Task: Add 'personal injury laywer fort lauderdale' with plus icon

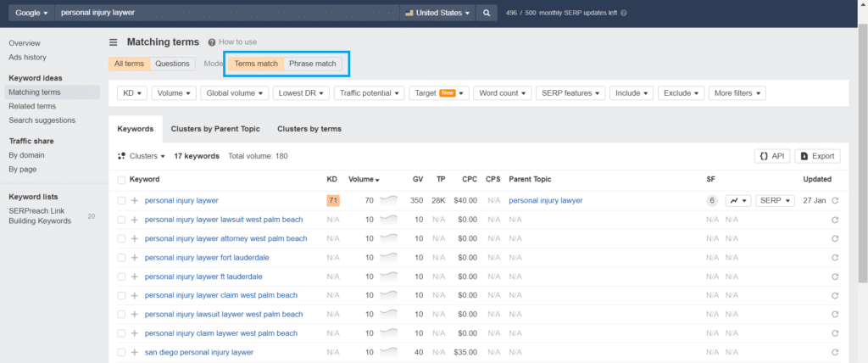Action: click(135, 258)
